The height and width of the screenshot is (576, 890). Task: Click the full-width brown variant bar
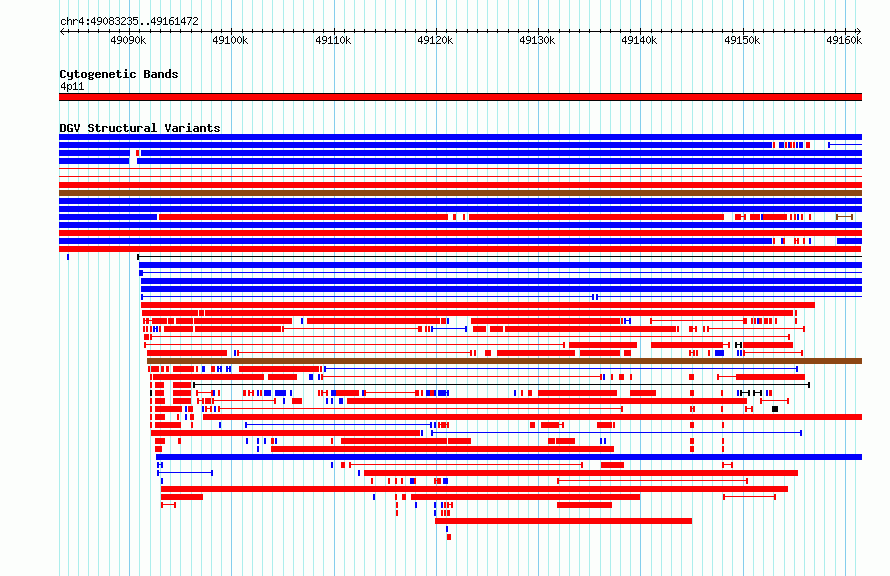(x=460, y=193)
